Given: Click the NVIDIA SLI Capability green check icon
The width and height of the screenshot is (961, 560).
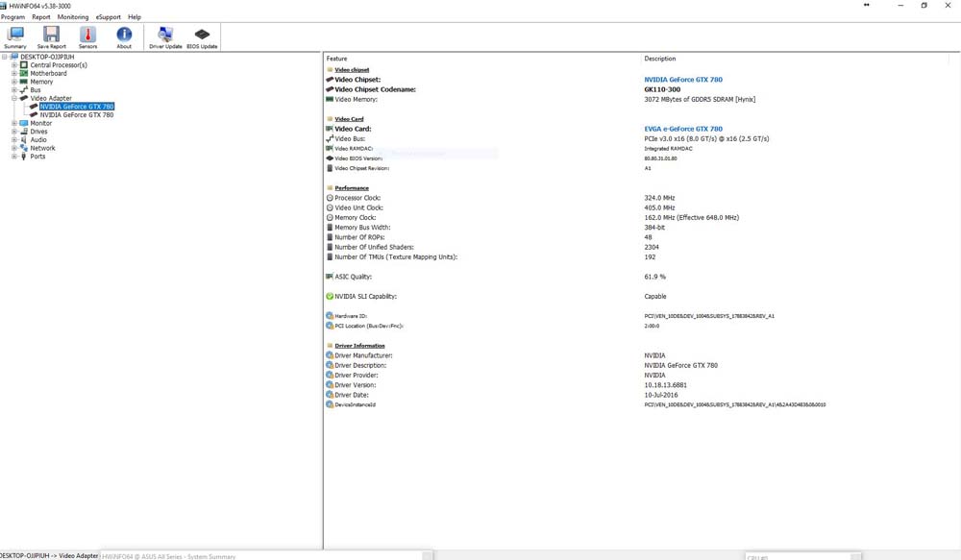Looking at the screenshot, I should (330, 297).
